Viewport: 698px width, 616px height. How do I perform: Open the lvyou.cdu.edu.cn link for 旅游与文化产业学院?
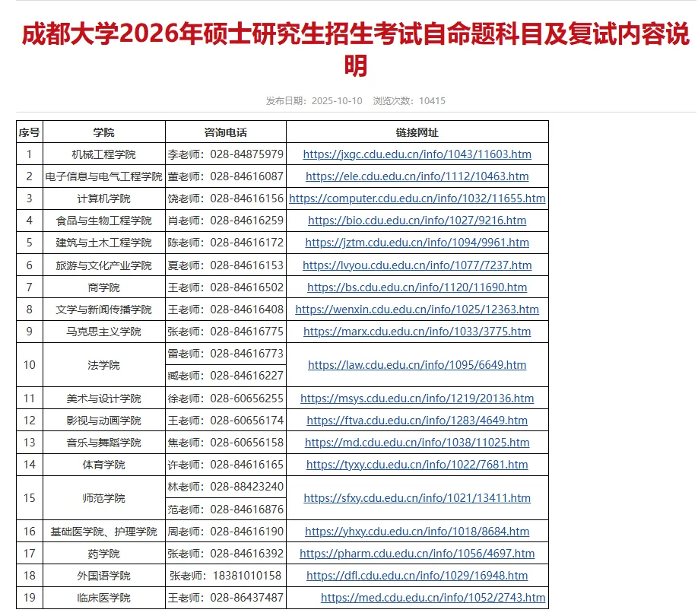click(x=417, y=265)
